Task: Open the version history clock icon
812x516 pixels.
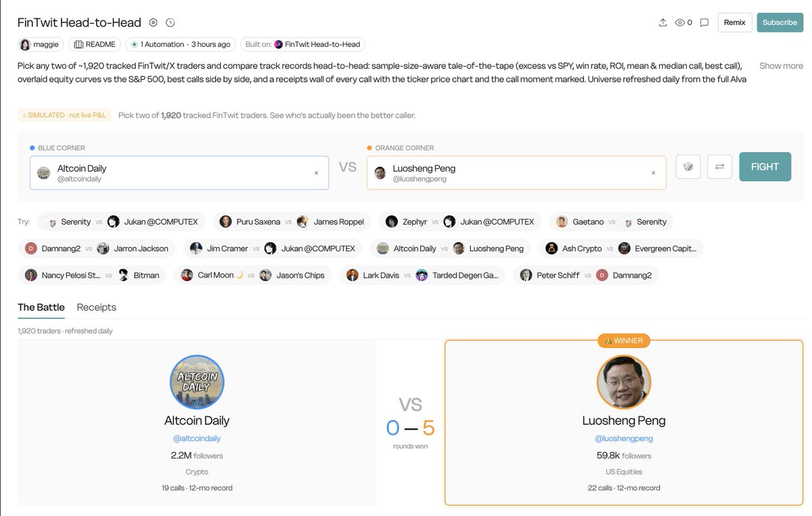Action: pos(171,22)
